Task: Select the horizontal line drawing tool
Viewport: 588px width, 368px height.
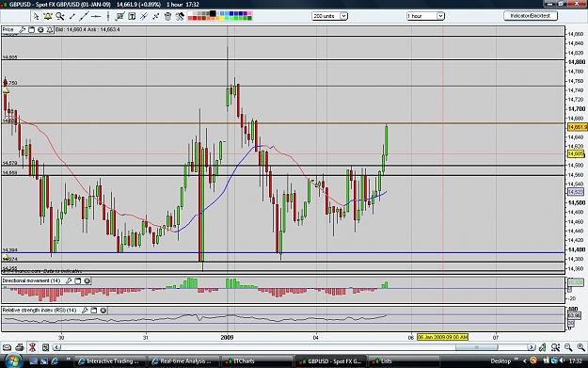Action: [x=96, y=16]
